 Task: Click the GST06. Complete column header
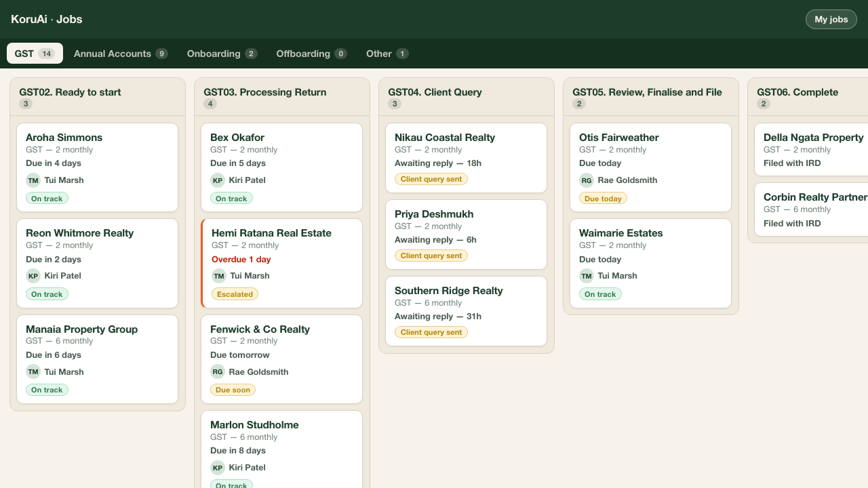(x=808, y=97)
